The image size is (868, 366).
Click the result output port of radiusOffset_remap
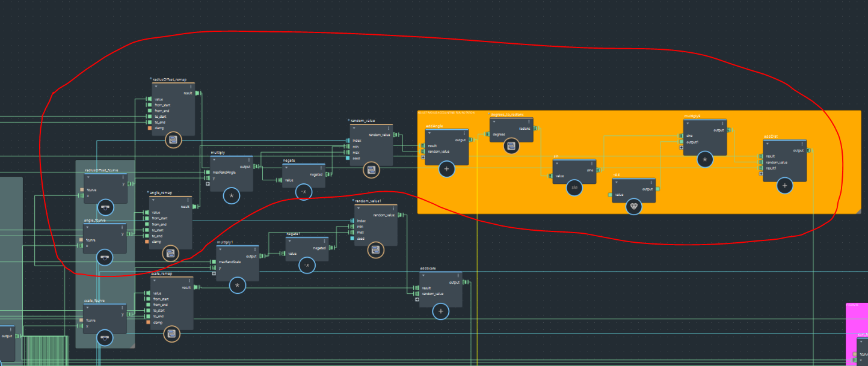(197, 93)
